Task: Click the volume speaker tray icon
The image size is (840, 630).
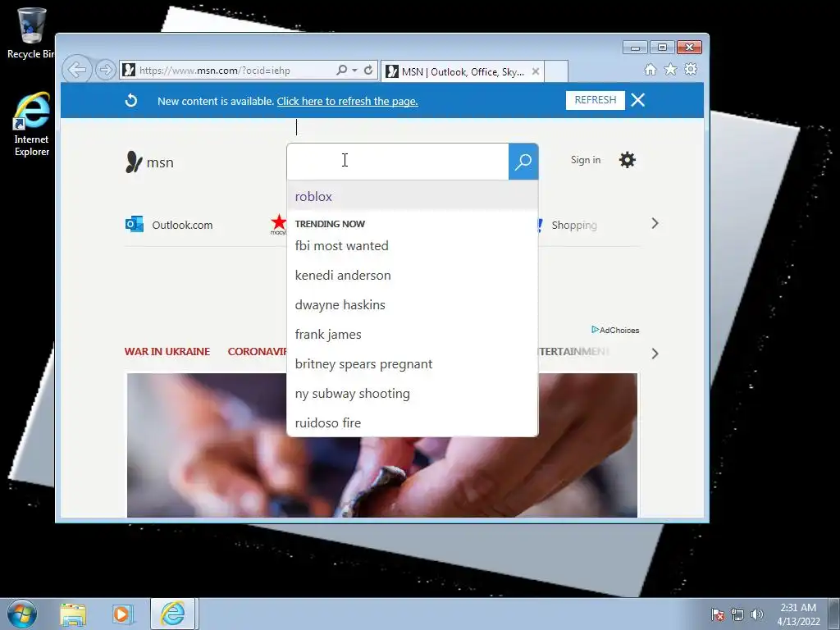Action: point(756,614)
